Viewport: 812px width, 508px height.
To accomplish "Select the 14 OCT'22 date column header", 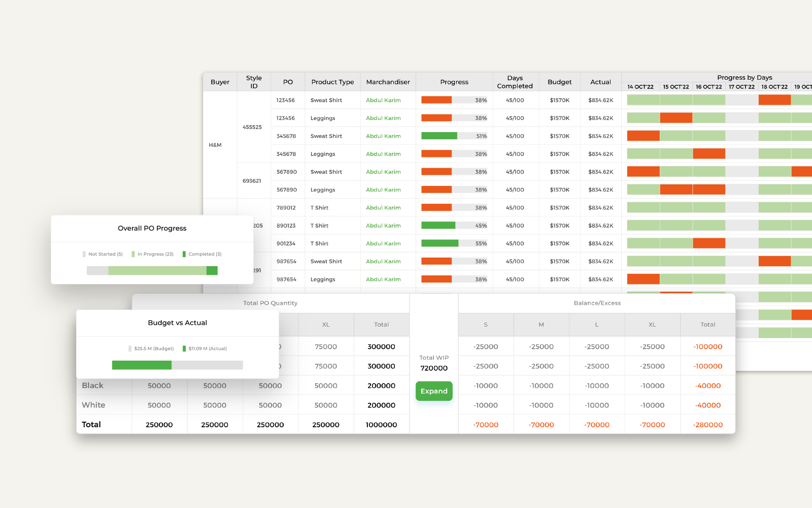I will pyautogui.click(x=640, y=87).
